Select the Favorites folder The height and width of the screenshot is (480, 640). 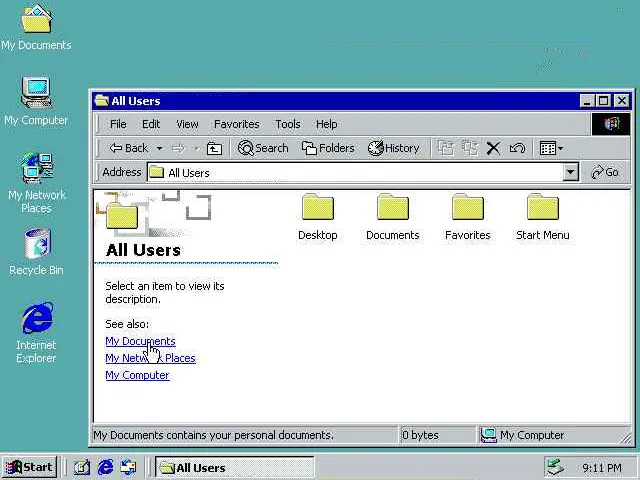tap(468, 217)
